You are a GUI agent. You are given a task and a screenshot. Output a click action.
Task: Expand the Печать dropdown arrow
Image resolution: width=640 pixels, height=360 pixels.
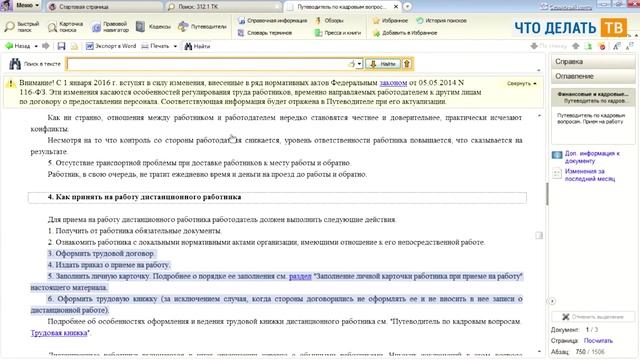175,46
